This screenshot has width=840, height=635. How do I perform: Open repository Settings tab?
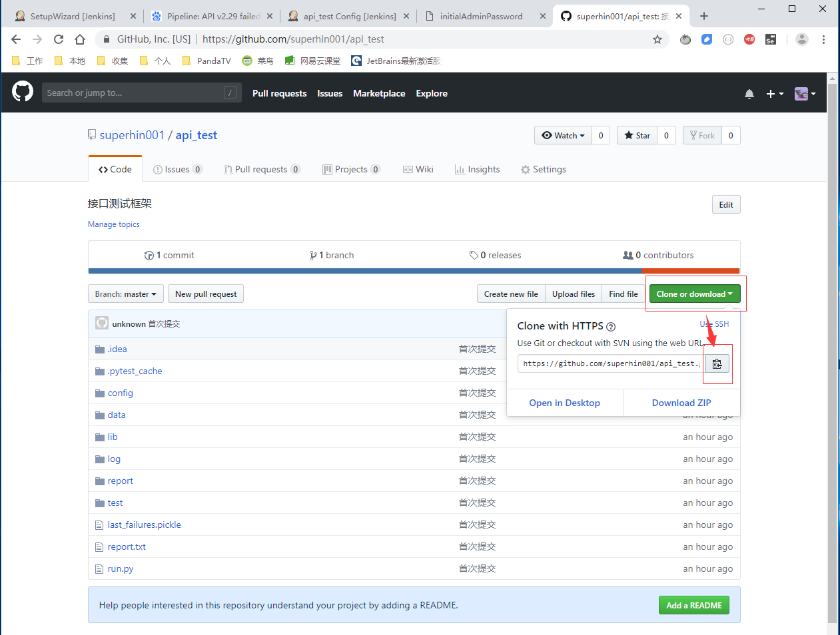[544, 169]
